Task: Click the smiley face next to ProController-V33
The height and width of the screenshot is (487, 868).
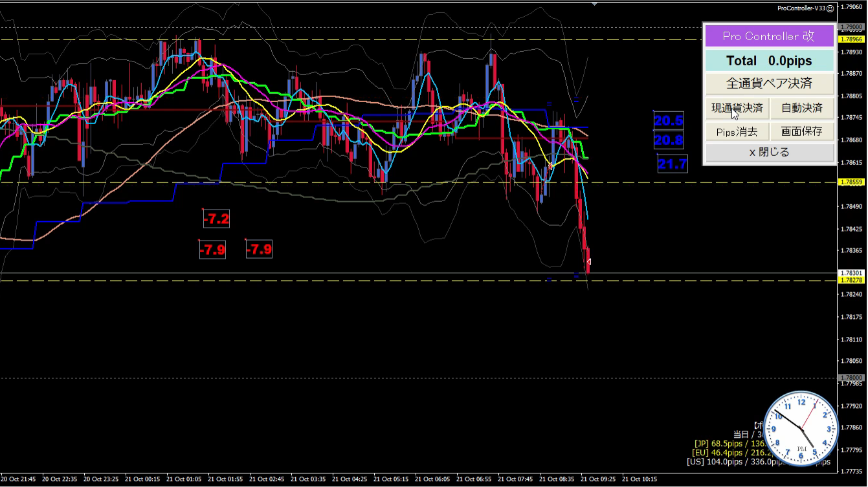Action: click(x=830, y=8)
